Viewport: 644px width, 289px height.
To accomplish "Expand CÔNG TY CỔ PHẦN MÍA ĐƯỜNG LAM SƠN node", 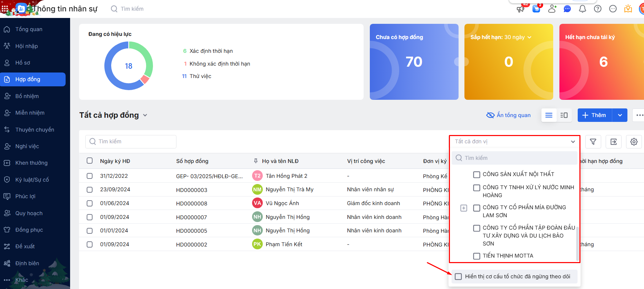I will coord(464,208).
